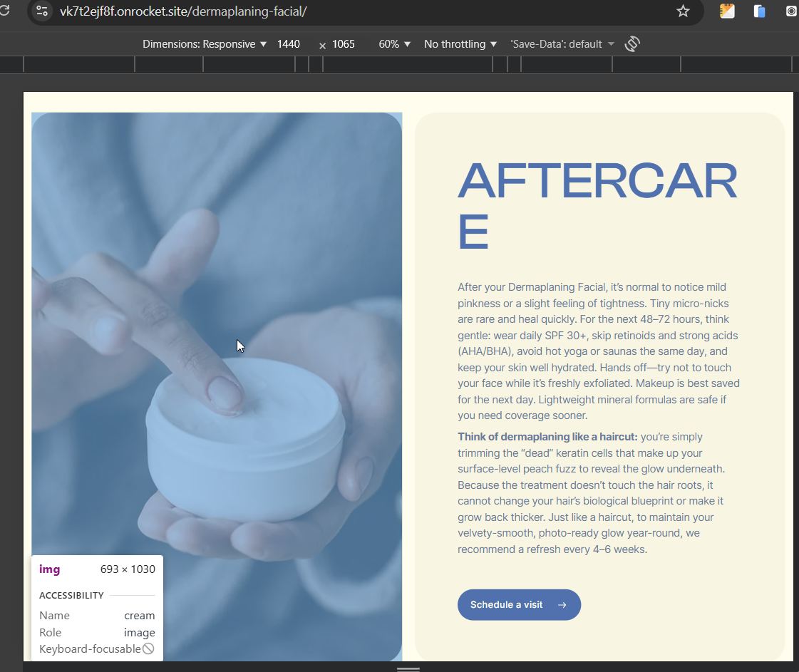Open site information icon in address bar
This screenshot has height=672, width=799.
point(42,11)
